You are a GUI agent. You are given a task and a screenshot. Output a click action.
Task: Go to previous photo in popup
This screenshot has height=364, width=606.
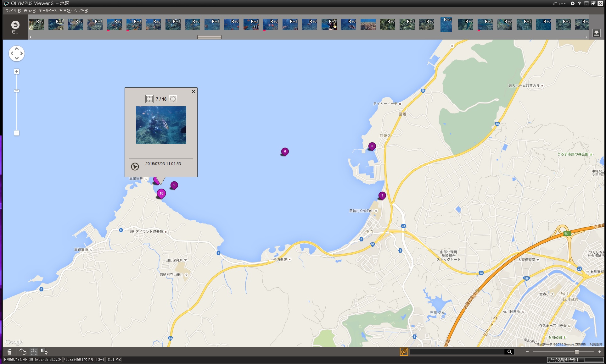149,99
